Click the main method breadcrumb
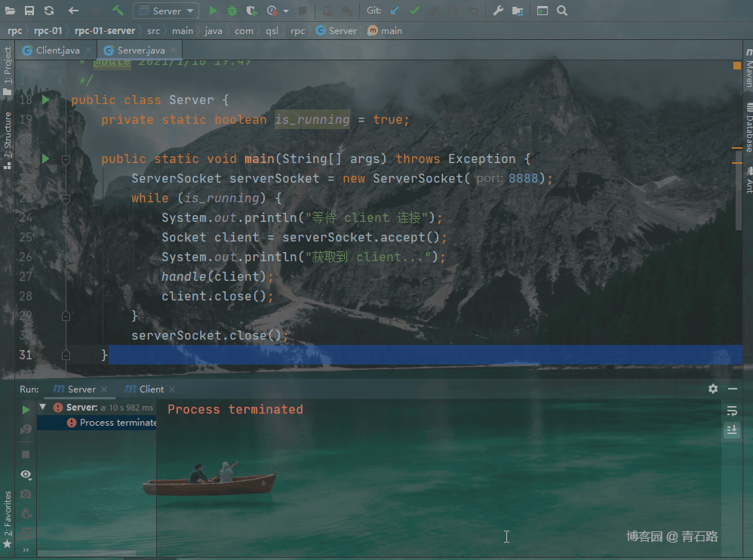753x560 pixels. (x=385, y=31)
